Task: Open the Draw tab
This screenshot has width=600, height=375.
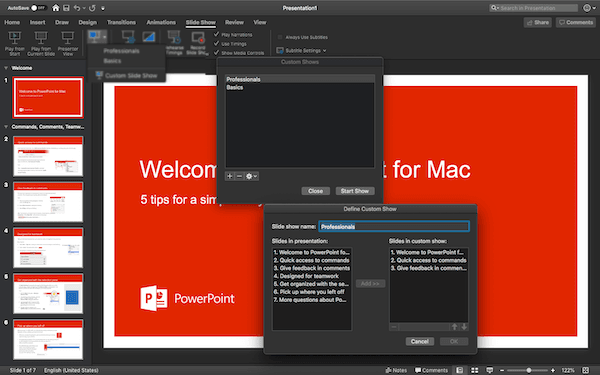Action: 62,22
